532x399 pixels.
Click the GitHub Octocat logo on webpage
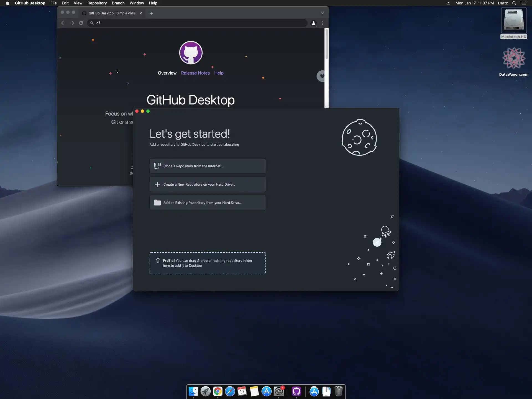click(x=191, y=53)
